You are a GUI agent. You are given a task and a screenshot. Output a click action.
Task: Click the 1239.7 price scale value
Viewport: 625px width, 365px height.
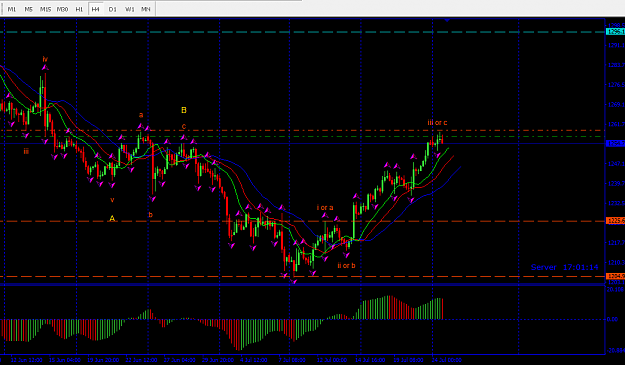616,184
